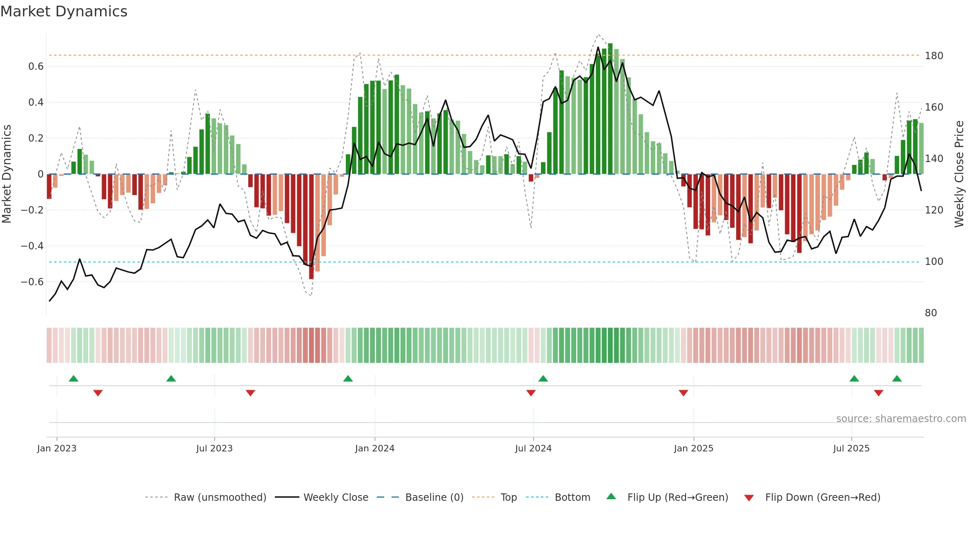This screenshot has width=980, height=551.
Task: Click the 0 baseline tick label
Action: (x=40, y=174)
